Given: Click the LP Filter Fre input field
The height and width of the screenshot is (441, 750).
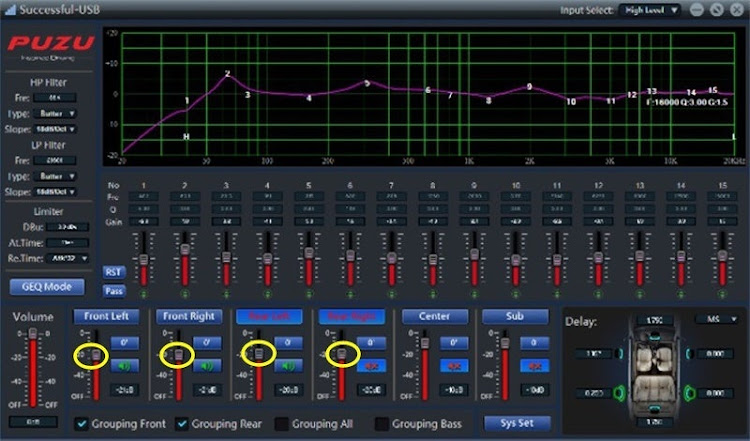Looking at the screenshot, I should click(55, 160).
